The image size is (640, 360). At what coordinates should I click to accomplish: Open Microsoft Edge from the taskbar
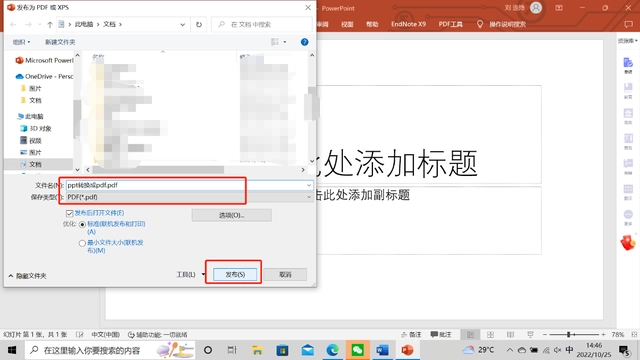333,350
